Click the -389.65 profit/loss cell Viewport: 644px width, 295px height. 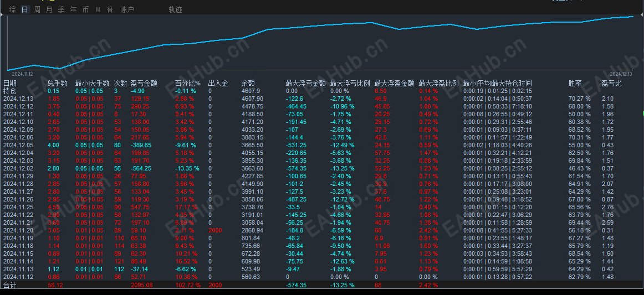pyautogui.click(x=140, y=145)
